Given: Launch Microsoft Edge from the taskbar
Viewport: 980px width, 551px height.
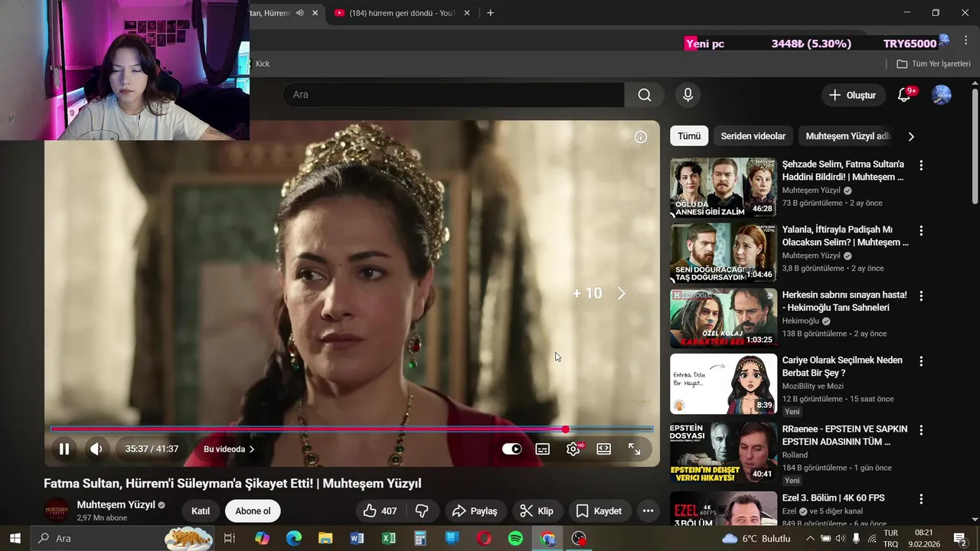Looking at the screenshot, I should point(294,538).
